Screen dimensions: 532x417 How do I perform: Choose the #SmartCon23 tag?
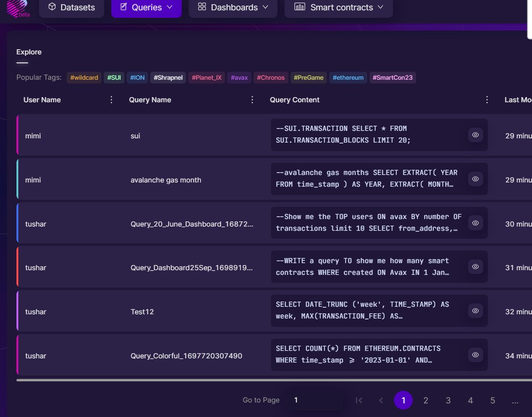[x=393, y=78]
